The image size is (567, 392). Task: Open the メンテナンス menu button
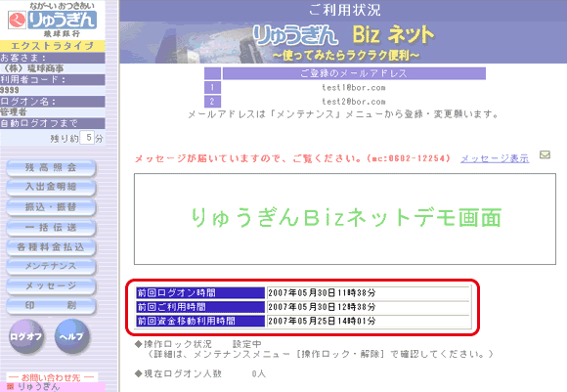click(51, 267)
